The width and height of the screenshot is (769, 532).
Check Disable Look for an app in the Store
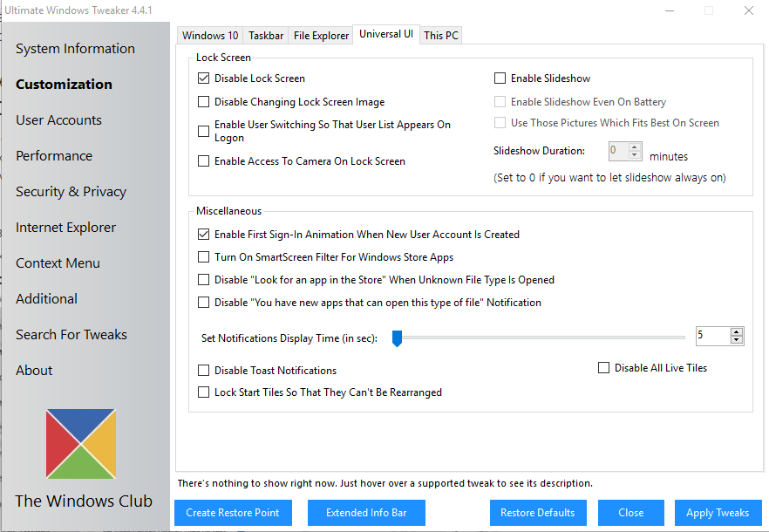click(203, 280)
